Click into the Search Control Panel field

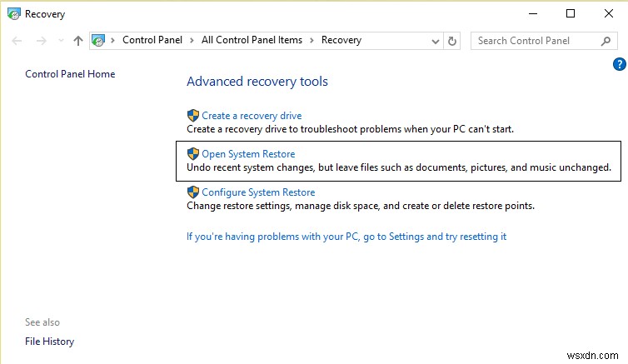point(535,40)
